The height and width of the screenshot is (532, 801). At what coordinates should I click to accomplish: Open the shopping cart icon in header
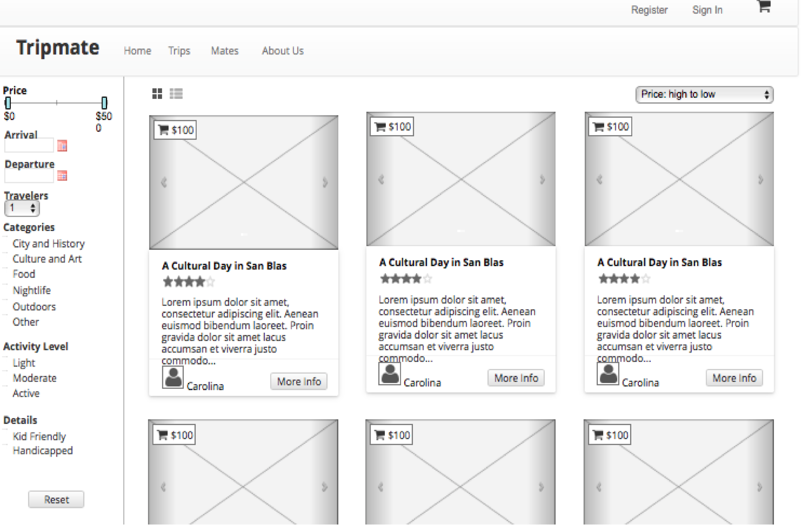point(764,6)
